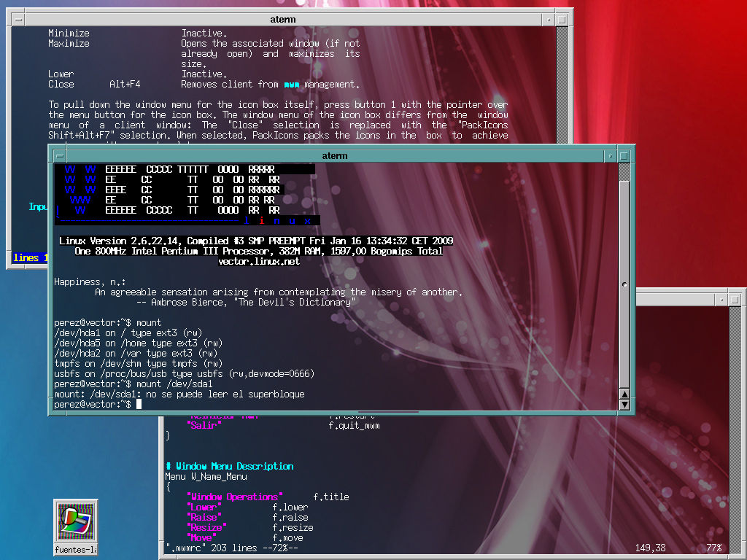Click "tmpfs on /dev/shm type tmpfs (rw)" line
The height and width of the screenshot is (560, 747).
tap(138, 363)
